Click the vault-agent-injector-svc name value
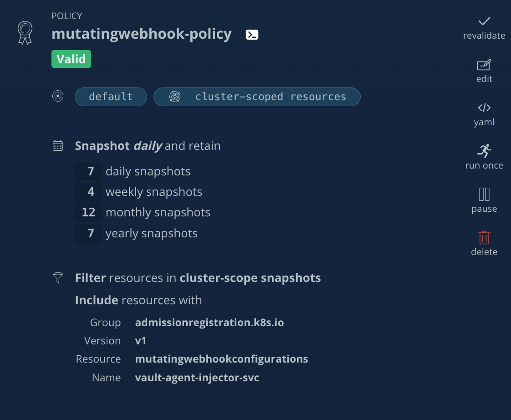The height and width of the screenshot is (420, 511). point(197,378)
